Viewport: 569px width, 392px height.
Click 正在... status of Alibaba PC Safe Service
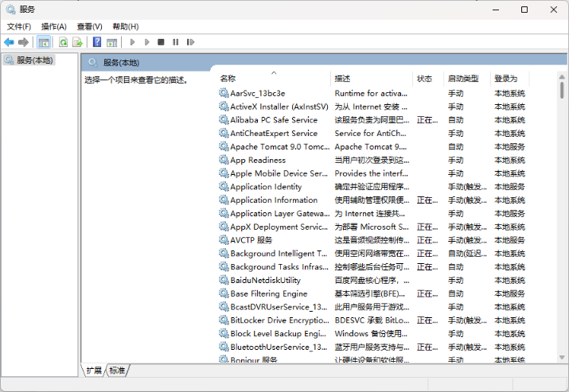(x=427, y=120)
